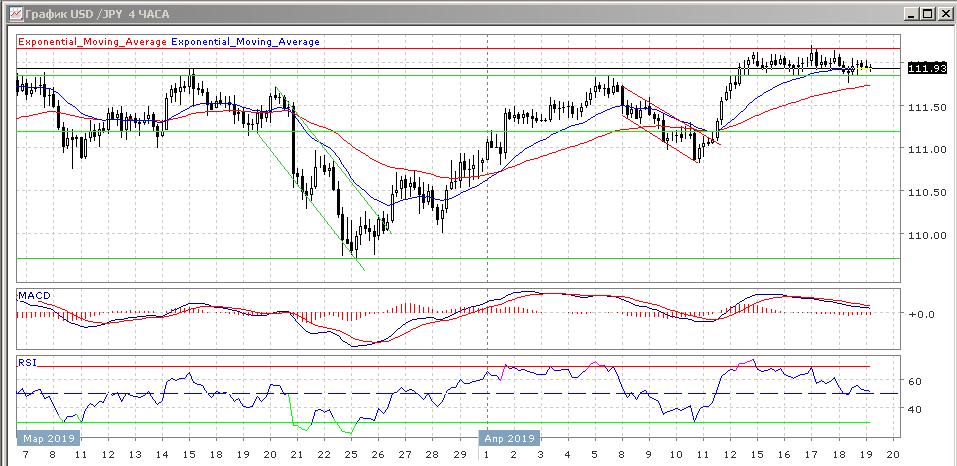Close the USD/JPY chart window
This screenshot has height=466, width=957.
pos(942,13)
